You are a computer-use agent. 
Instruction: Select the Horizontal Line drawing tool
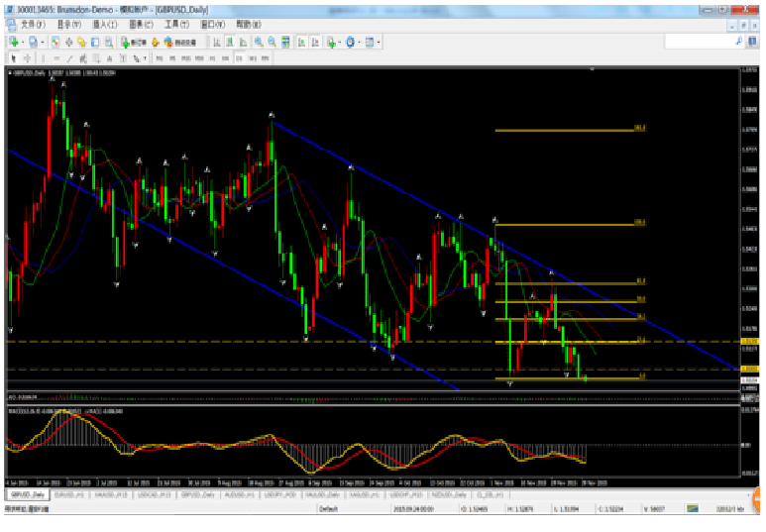[56, 58]
